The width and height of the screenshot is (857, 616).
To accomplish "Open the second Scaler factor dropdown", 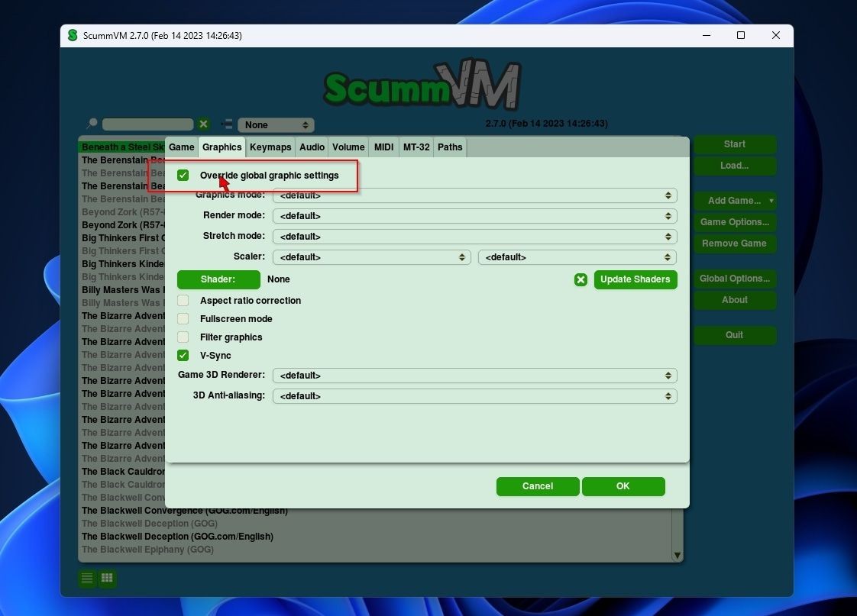I will (x=577, y=257).
